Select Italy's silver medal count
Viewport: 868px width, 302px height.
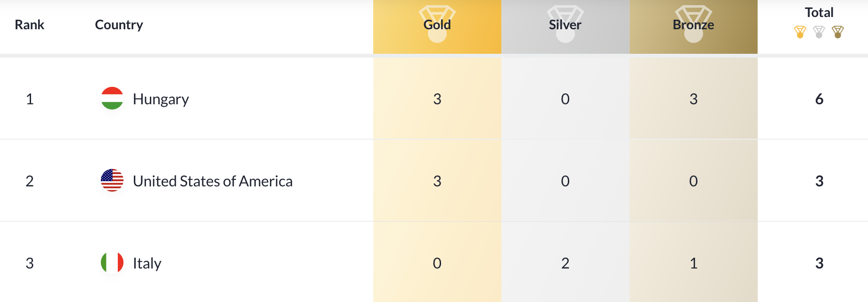click(x=565, y=263)
